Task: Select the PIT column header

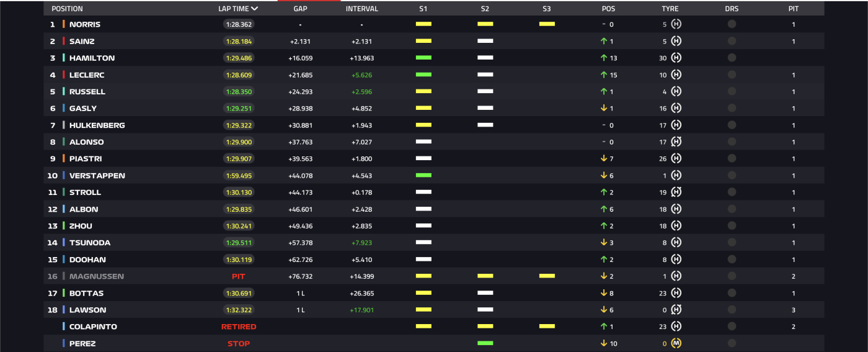Action: point(794,9)
